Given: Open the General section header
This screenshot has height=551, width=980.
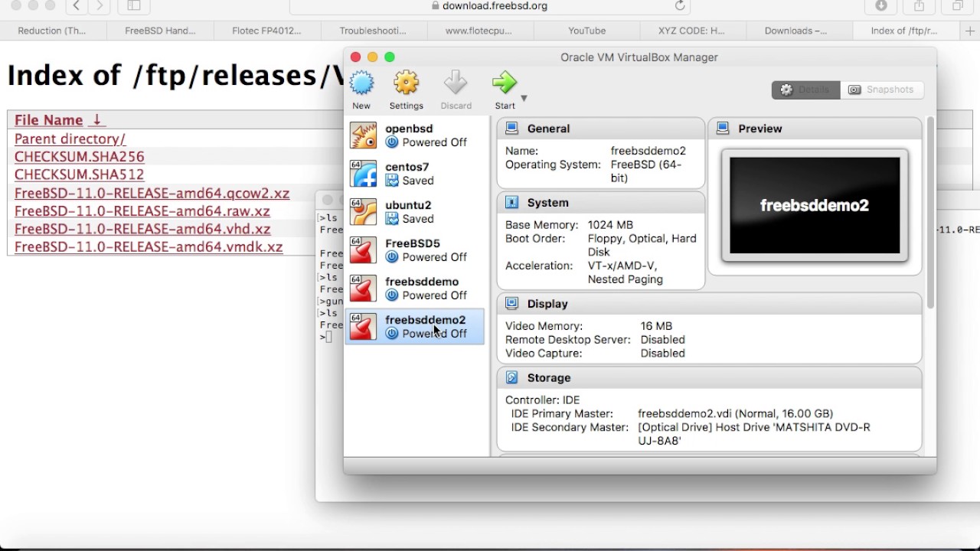Looking at the screenshot, I should (x=600, y=129).
